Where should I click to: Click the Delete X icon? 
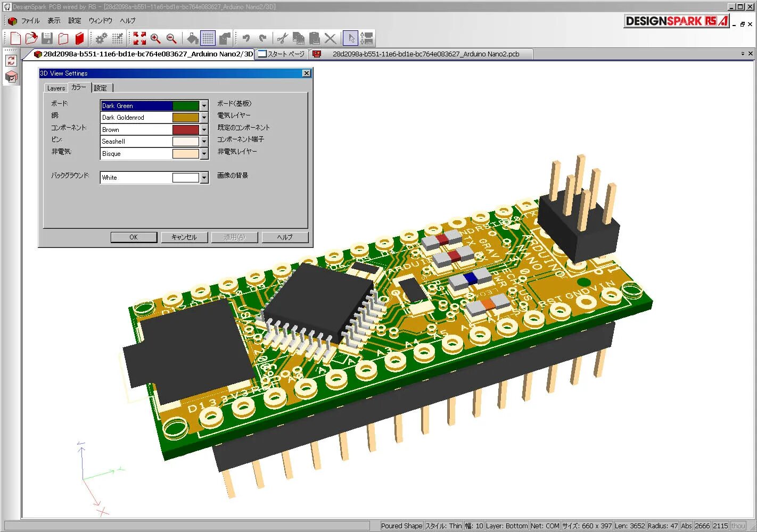click(331, 38)
